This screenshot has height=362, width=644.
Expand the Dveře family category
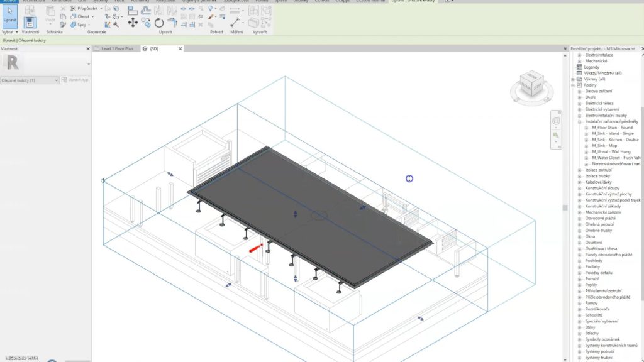tap(579, 97)
